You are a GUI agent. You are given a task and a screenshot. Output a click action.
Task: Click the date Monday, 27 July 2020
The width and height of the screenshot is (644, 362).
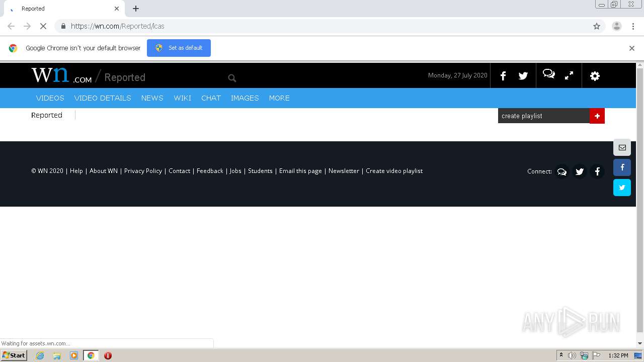tap(458, 75)
